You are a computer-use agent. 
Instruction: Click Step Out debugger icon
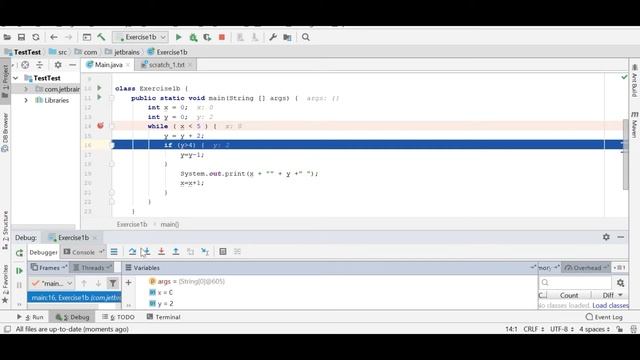coord(176,252)
